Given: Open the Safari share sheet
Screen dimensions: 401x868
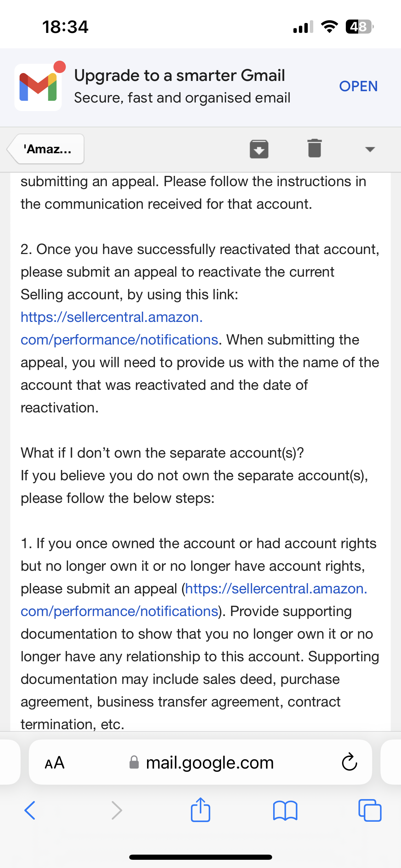Looking at the screenshot, I should point(200,809).
